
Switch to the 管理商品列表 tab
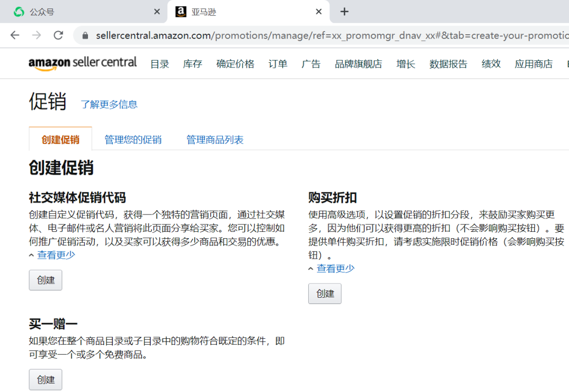[214, 139]
